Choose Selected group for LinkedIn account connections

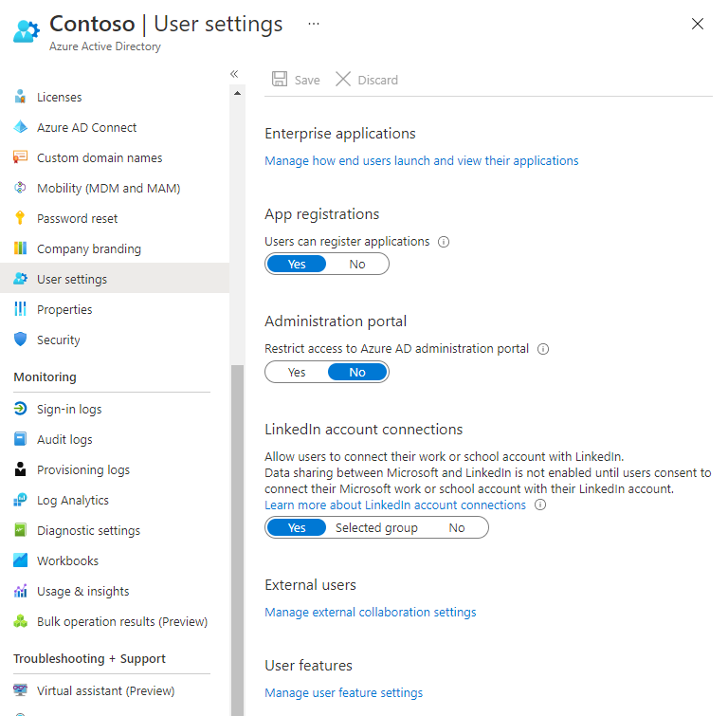pyautogui.click(x=376, y=528)
